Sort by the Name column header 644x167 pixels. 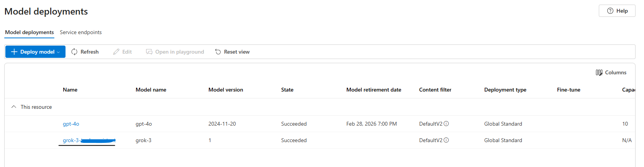[70, 90]
